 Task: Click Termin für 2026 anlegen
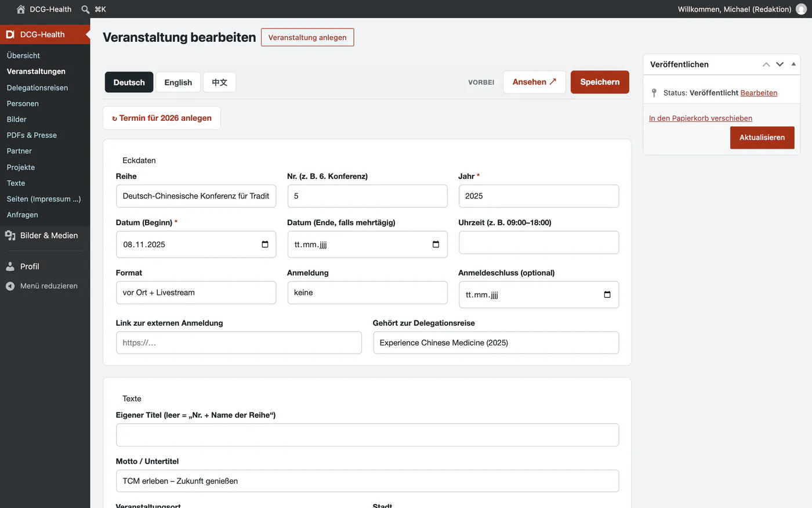(162, 118)
